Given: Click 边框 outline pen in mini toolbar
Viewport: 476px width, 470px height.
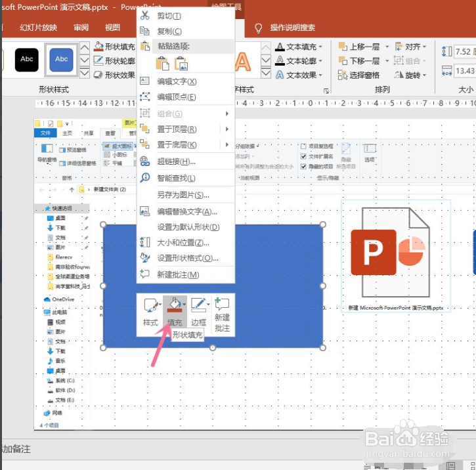Looking at the screenshot, I should (199, 311).
